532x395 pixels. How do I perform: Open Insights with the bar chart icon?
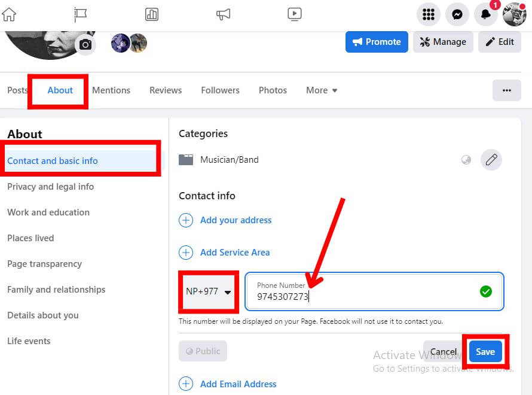(x=152, y=14)
